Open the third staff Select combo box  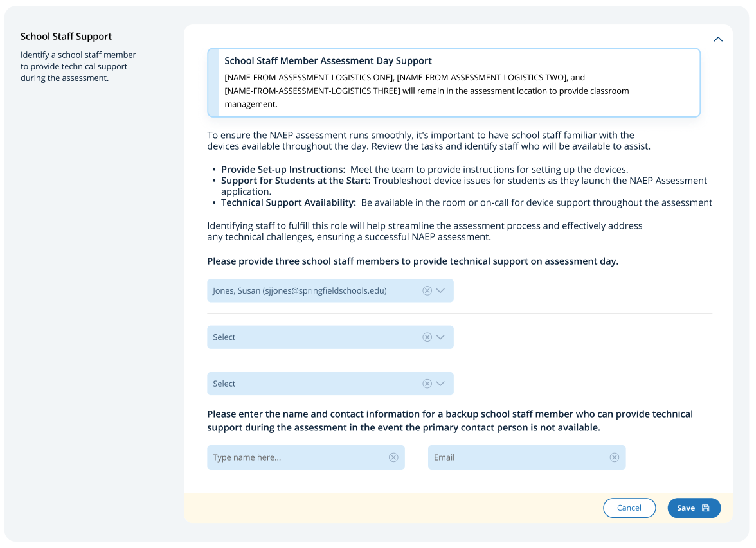pyautogui.click(x=315, y=384)
